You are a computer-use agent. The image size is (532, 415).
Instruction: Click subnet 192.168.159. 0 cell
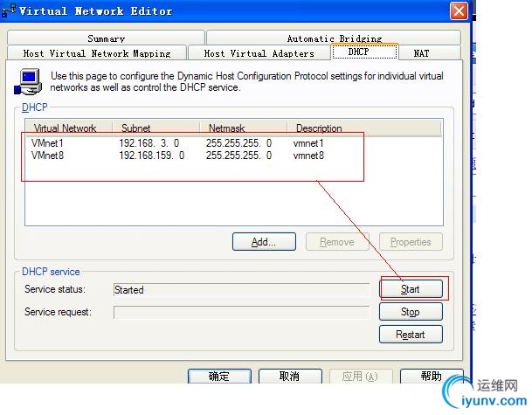(152, 156)
